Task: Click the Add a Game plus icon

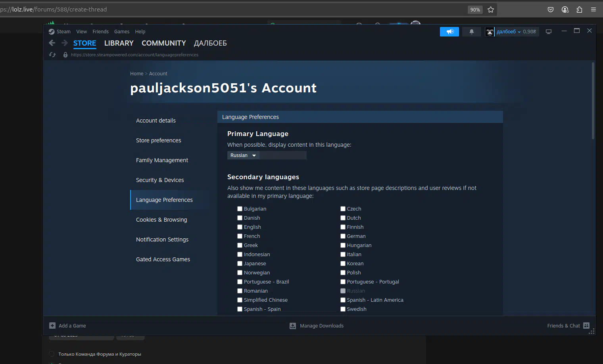Action: pyautogui.click(x=52, y=326)
